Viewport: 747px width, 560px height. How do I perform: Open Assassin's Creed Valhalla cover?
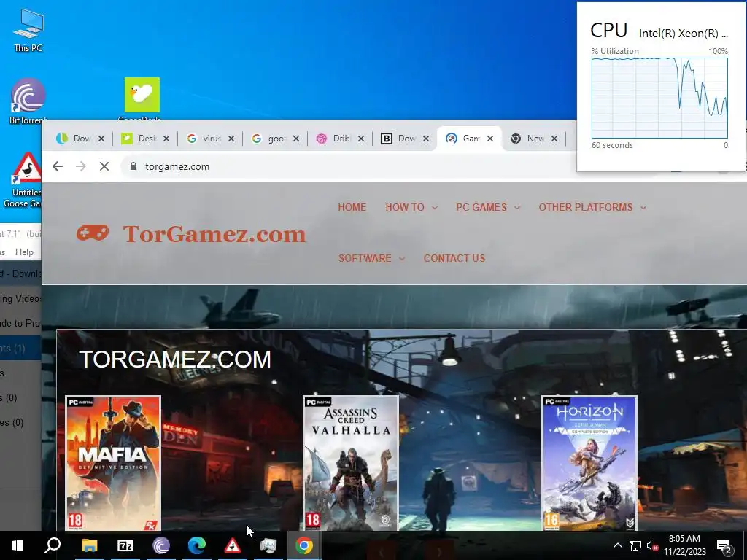[x=351, y=463]
